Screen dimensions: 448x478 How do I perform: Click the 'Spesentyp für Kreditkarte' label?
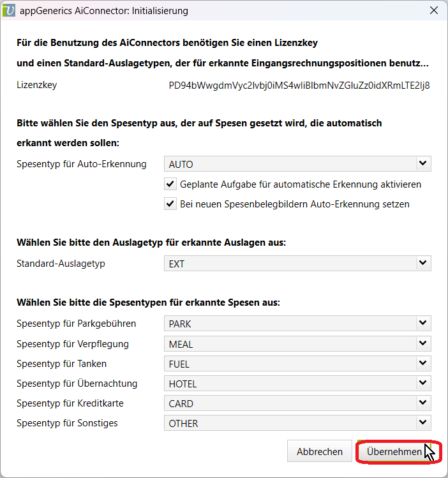pyautogui.click(x=70, y=403)
